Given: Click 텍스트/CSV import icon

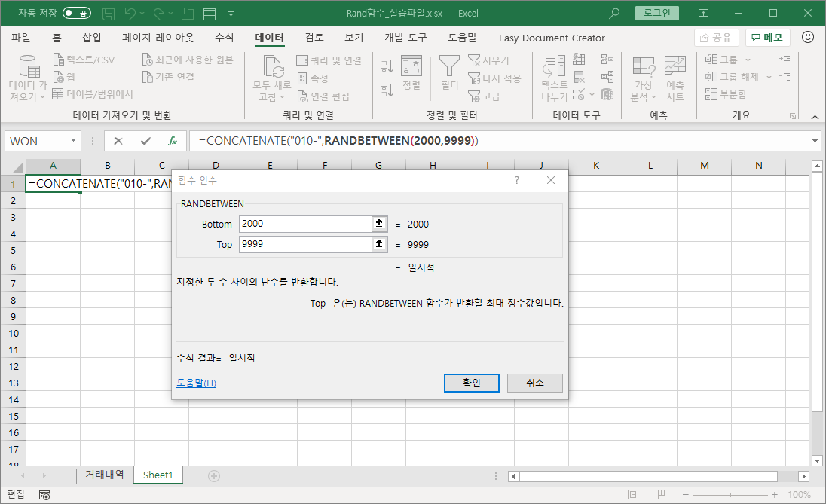Looking at the screenshot, I should [x=59, y=60].
